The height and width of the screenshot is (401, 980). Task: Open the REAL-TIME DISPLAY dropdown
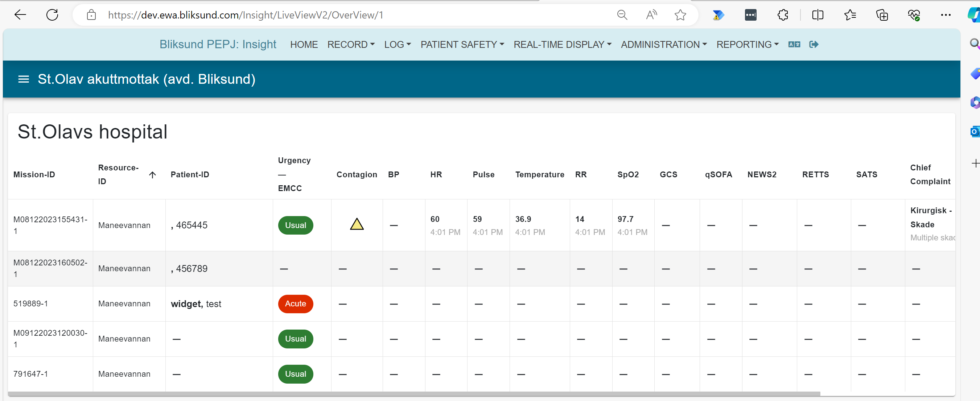pyautogui.click(x=562, y=45)
